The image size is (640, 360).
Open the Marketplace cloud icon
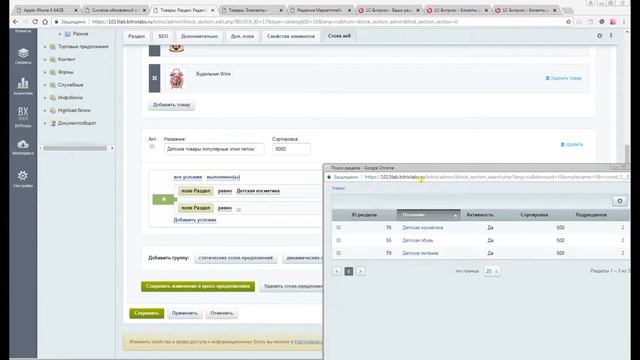tap(23, 147)
